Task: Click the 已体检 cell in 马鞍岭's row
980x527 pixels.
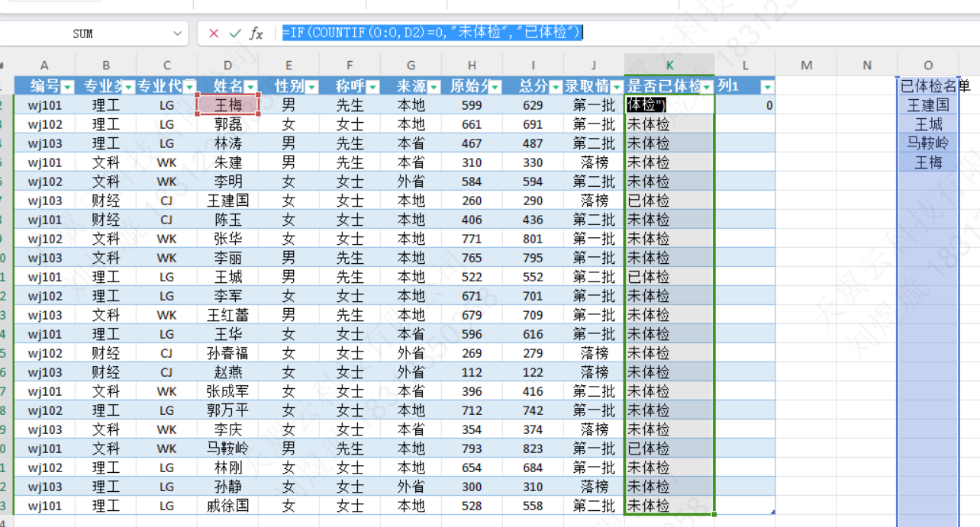Action: (669, 448)
